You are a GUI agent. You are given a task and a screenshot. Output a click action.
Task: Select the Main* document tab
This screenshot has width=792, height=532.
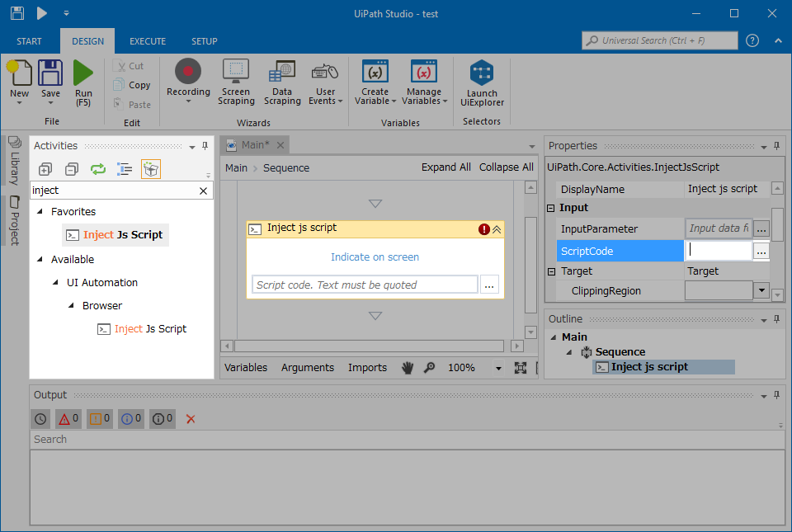click(255, 145)
